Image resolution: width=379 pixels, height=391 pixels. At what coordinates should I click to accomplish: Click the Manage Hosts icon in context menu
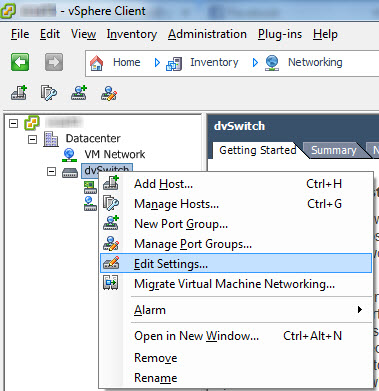point(111,203)
